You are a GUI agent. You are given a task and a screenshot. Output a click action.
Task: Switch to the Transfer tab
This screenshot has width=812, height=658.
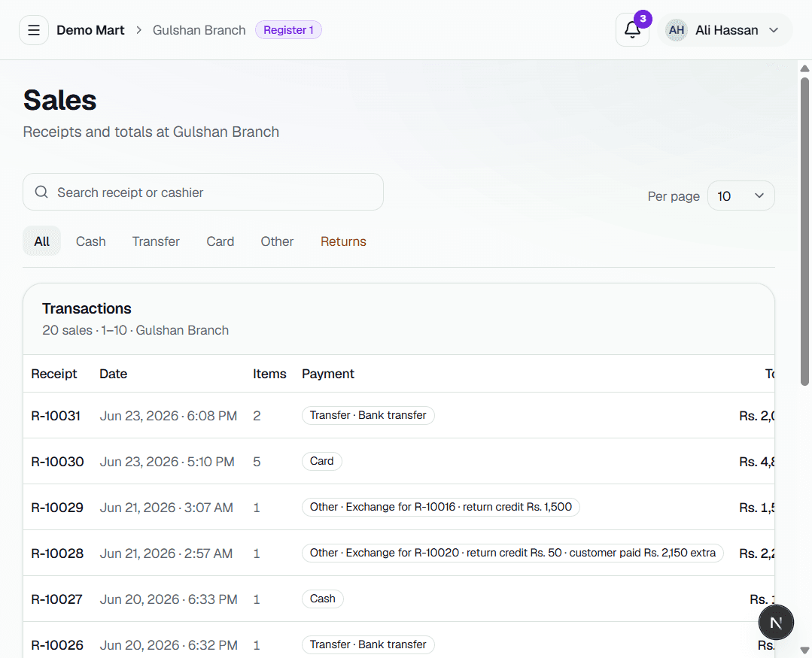coord(156,241)
